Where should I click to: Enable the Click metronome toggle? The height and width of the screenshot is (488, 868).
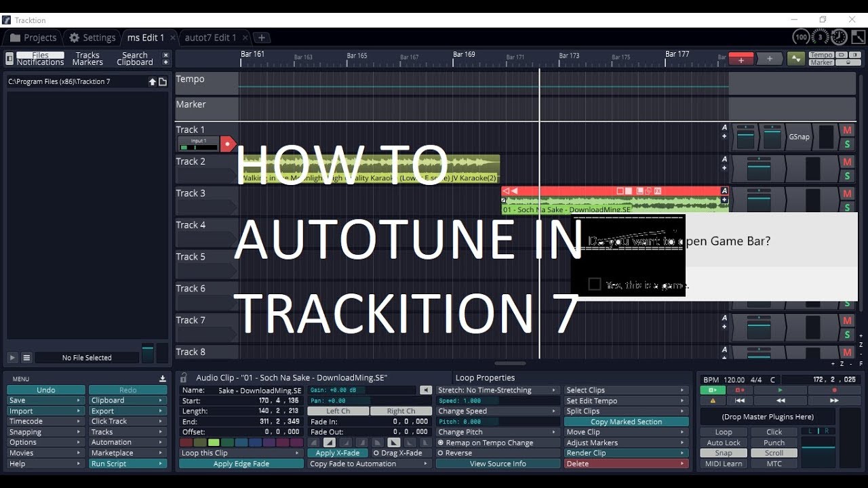[x=774, y=432]
